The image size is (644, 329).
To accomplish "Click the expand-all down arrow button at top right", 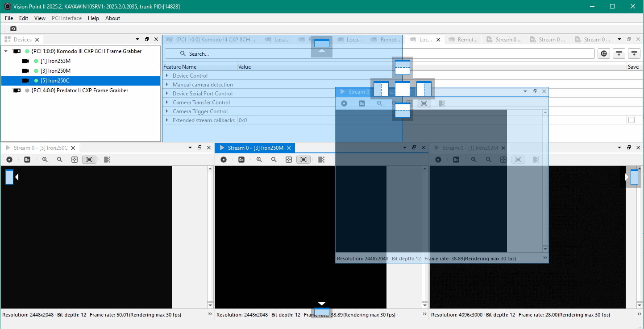I will 634,53.
